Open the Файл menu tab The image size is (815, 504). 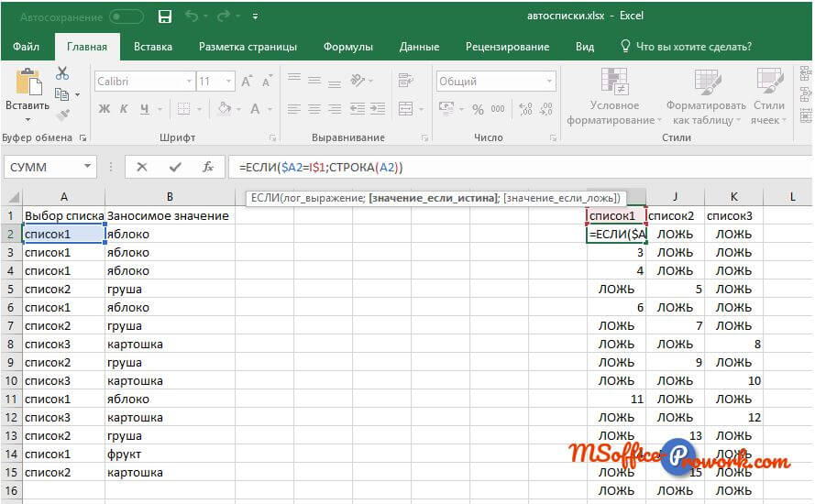coord(27,46)
